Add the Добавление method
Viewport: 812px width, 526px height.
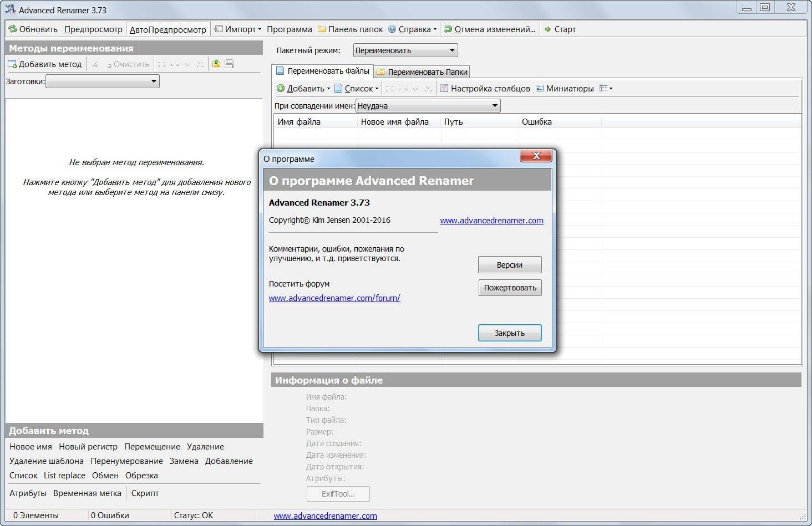[229, 461]
